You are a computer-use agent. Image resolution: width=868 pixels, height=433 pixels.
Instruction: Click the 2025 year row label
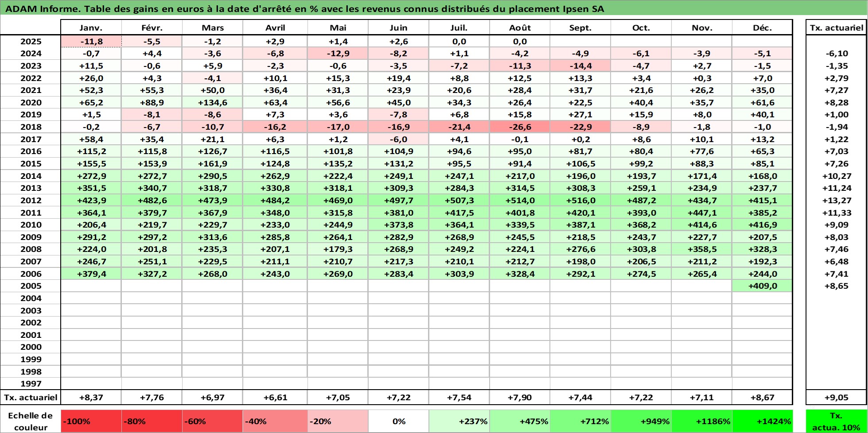pos(31,41)
